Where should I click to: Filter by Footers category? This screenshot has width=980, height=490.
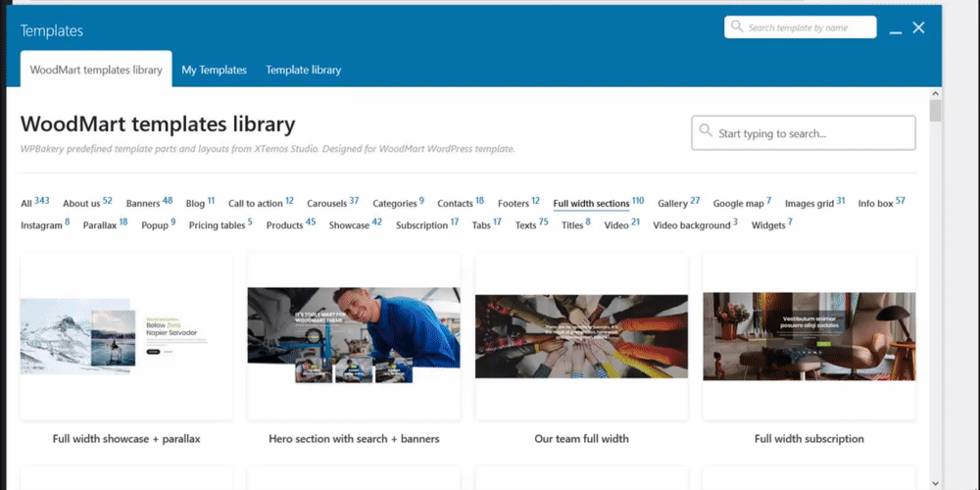518,203
